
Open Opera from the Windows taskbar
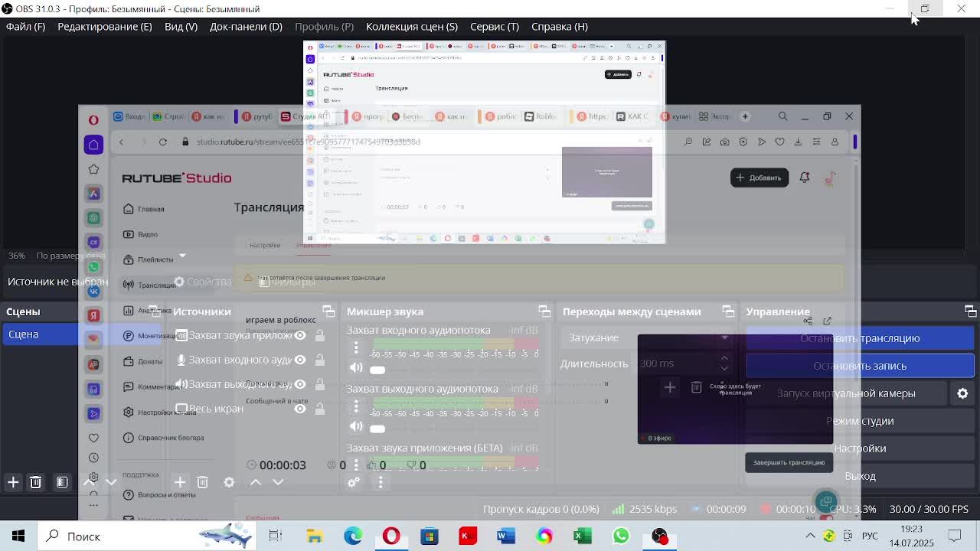click(391, 536)
